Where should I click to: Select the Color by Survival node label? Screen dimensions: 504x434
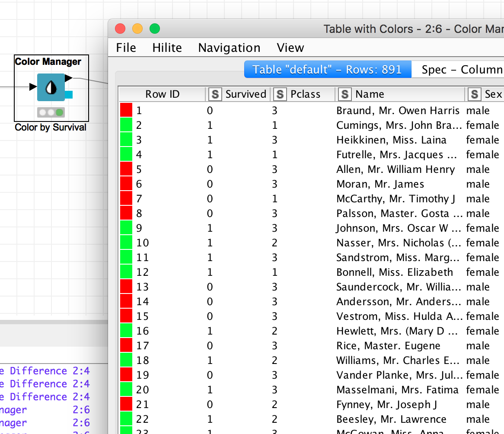pyautogui.click(x=51, y=128)
